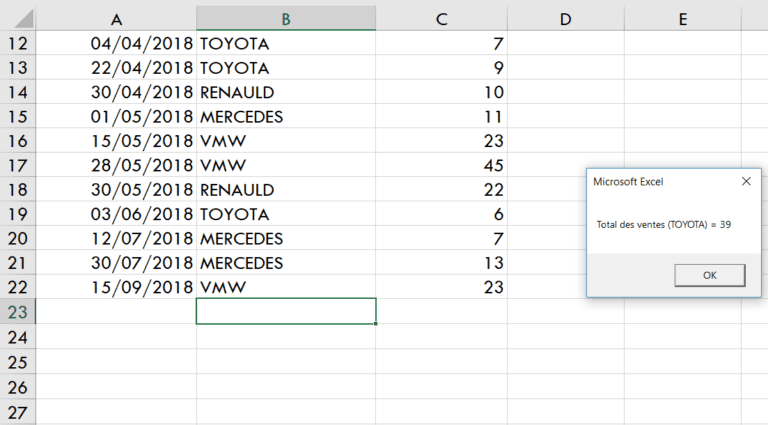768x425 pixels.
Task: Select RENAULD cell in row 14
Action: click(x=286, y=92)
